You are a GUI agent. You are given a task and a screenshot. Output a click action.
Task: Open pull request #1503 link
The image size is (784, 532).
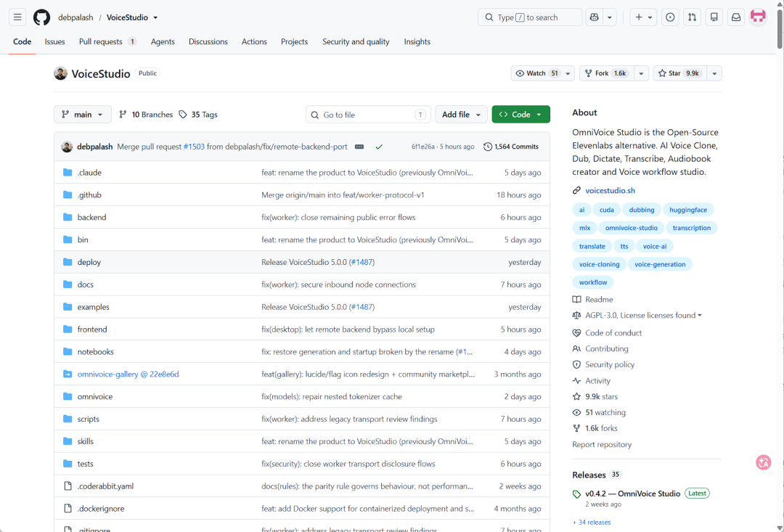(194, 147)
